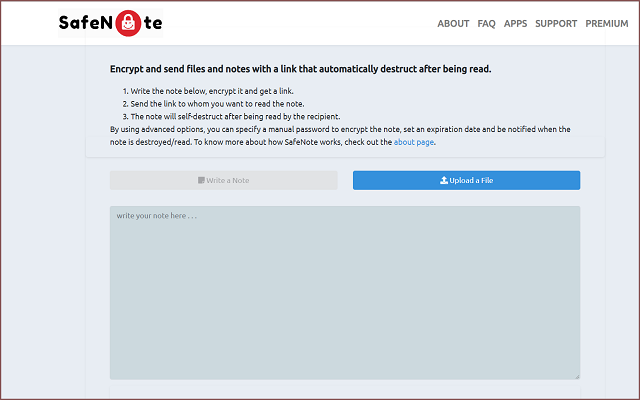This screenshot has width=640, height=400.
Task: Open the ABOUT menu item
Action: coord(453,23)
